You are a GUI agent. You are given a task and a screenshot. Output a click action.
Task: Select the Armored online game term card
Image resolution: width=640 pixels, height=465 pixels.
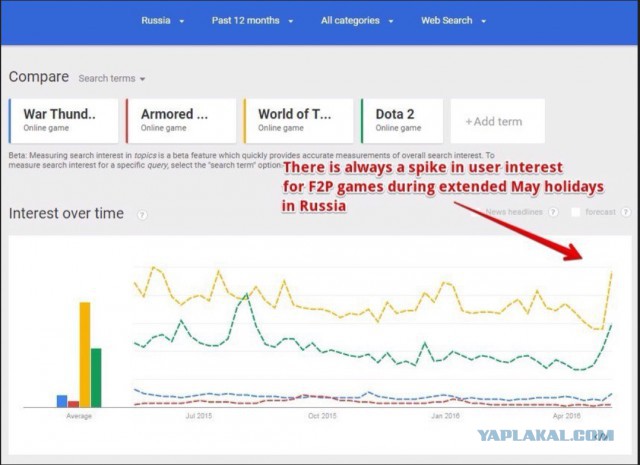tap(181, 121)
